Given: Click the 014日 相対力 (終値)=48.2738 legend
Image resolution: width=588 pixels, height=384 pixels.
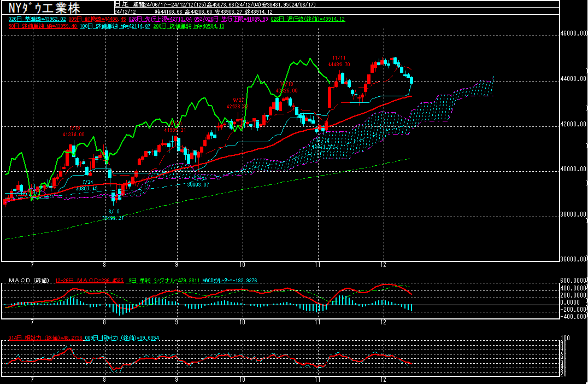Looking at the screenshot, I should point(45,338).
